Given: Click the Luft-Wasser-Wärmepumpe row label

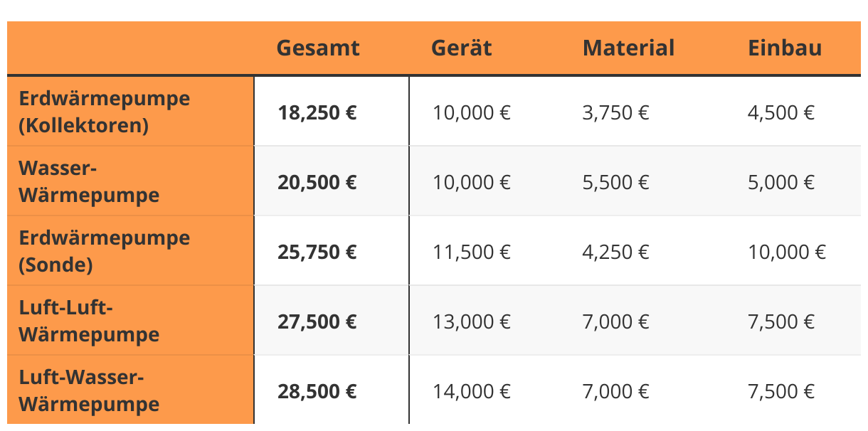Looking at the screenshot, I should 89,390.
